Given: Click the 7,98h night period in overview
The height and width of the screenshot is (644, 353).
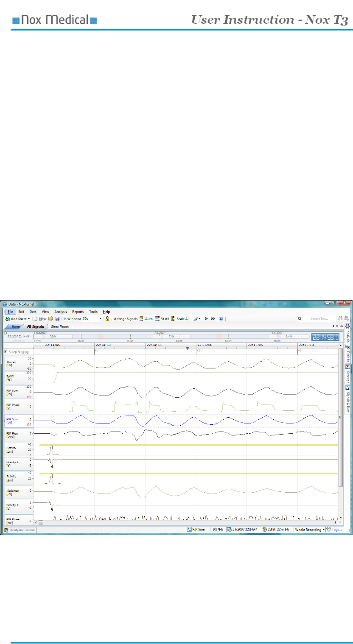Looking at the screenshot, I should (53, 336).
